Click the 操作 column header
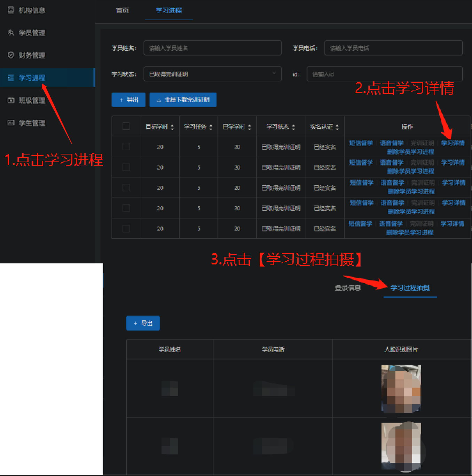This screenshot has height=476, width=472. 407,126
